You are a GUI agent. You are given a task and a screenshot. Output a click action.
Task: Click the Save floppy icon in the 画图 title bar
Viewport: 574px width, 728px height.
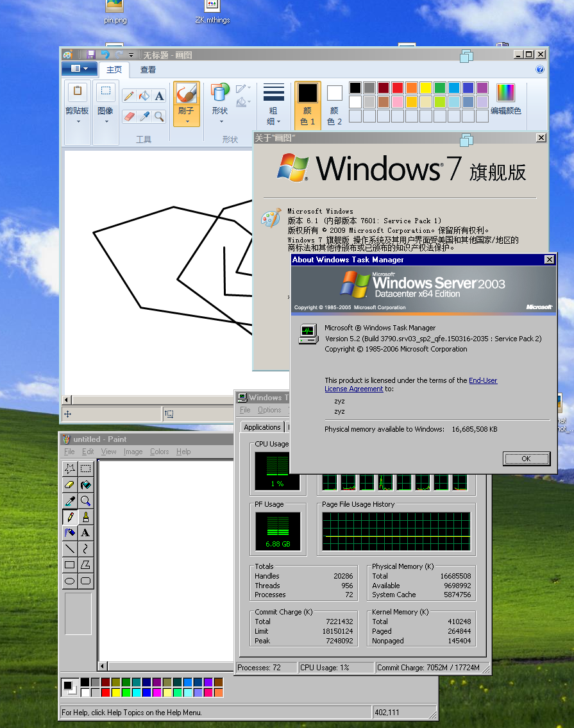90,55
